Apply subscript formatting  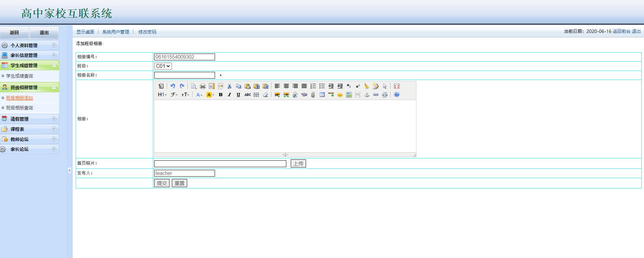point(349,86)
